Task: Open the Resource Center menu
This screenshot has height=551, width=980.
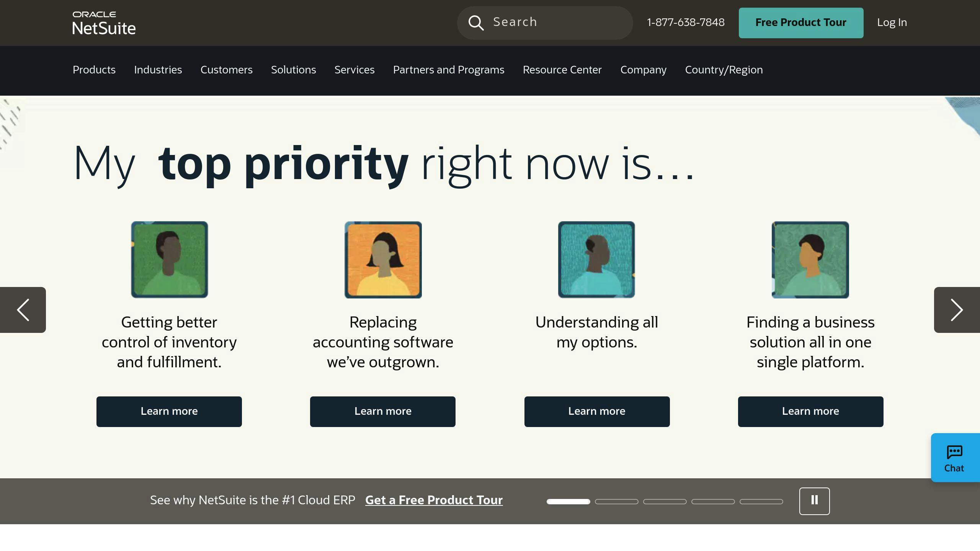Action: tap(562, 70)
